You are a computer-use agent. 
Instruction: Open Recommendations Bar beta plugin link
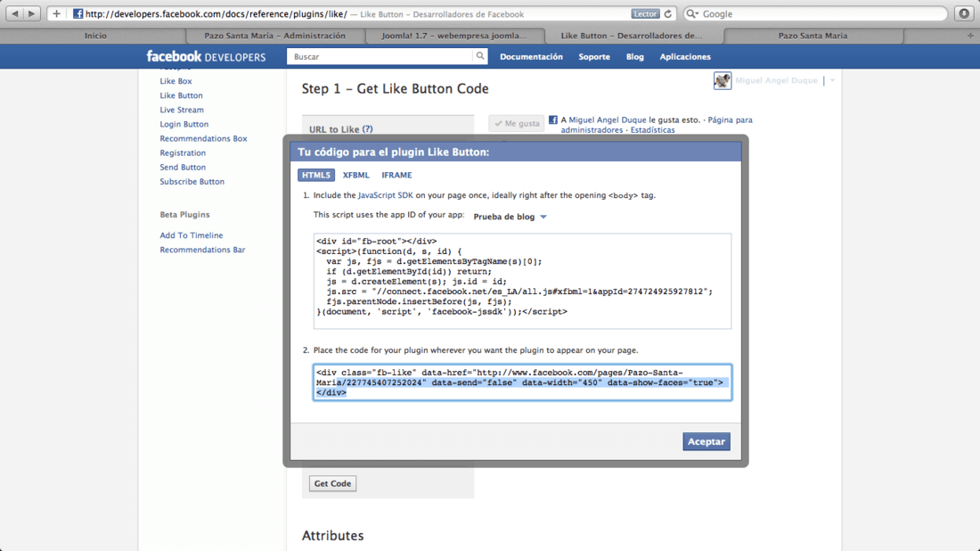pos(202,251)
